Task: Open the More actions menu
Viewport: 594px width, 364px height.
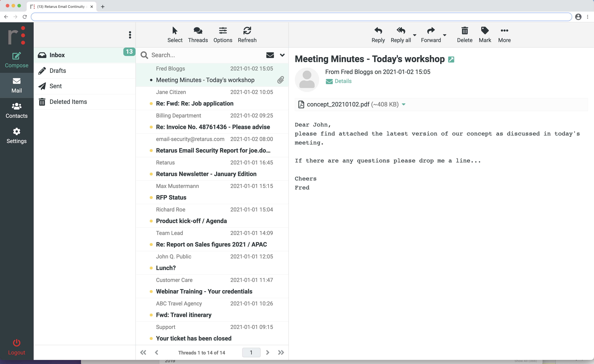Action: [504, 35]
